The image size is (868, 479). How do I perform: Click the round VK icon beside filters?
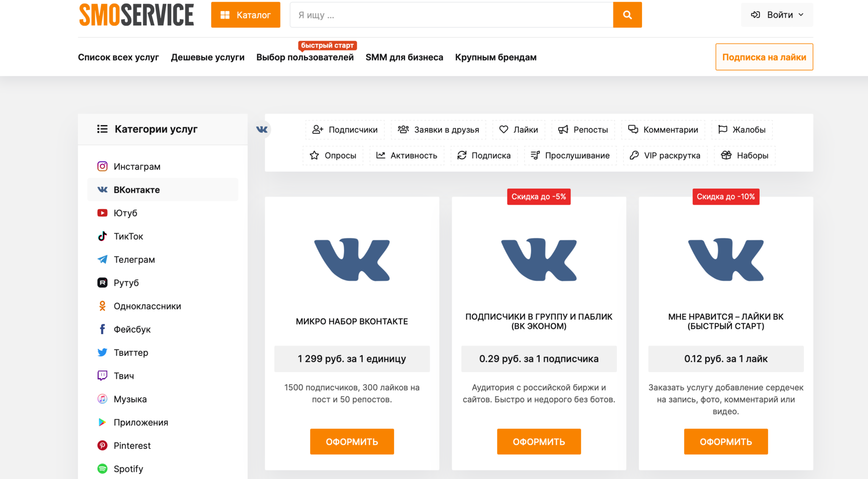(x=262, y=129)
